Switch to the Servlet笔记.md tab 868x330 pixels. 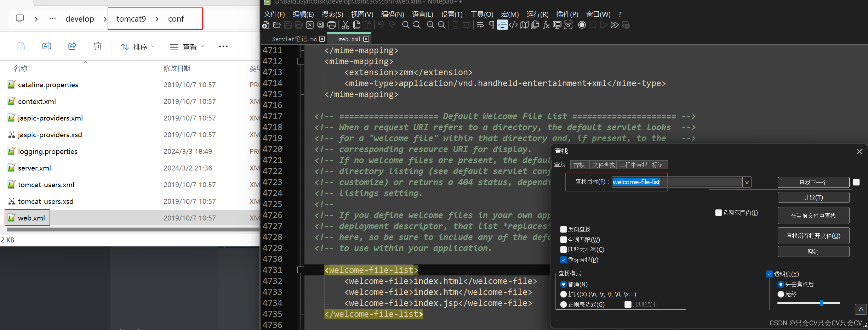(294, 39)
